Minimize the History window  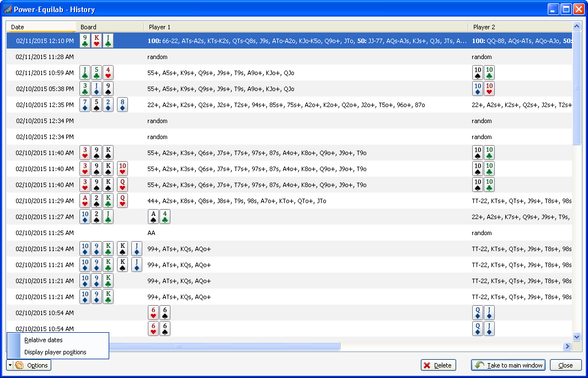click(x=553, y=9)
